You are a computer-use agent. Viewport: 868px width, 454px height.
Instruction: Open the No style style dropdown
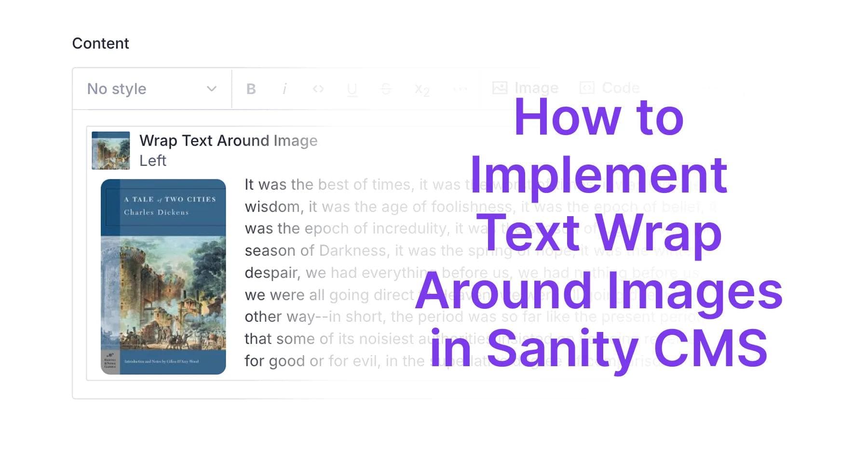pyautogui.click(x=116, y=89)
